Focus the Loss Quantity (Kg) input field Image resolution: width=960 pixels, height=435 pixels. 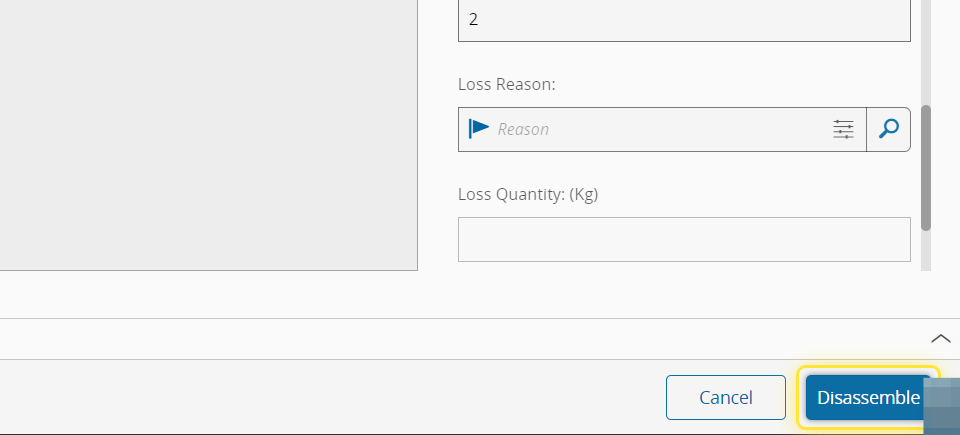tap(684, 239)
